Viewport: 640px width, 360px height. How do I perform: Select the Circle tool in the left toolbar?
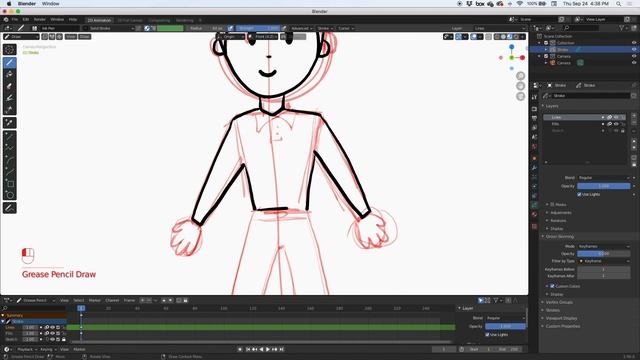point(9,195)
